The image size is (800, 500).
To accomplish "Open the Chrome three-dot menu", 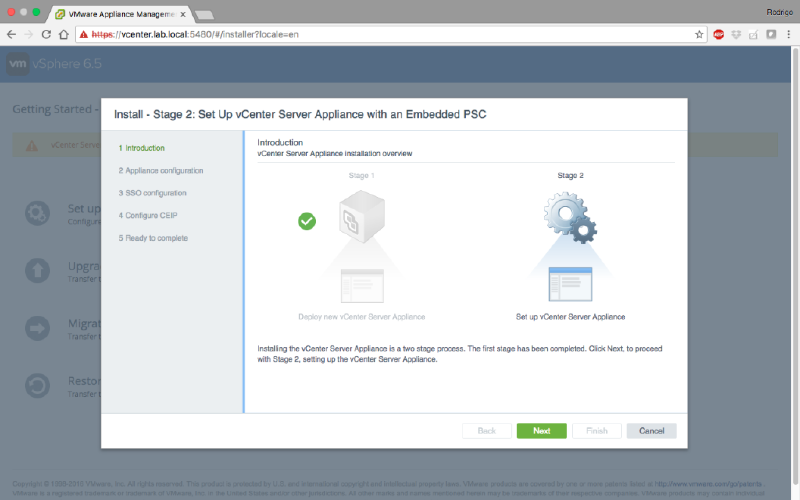I will [788, 34].
